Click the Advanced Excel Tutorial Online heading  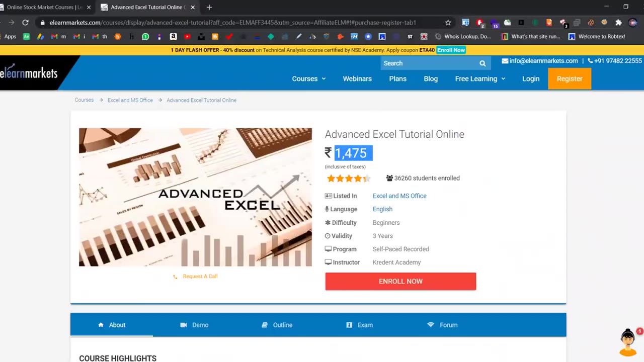pos(394,134)
